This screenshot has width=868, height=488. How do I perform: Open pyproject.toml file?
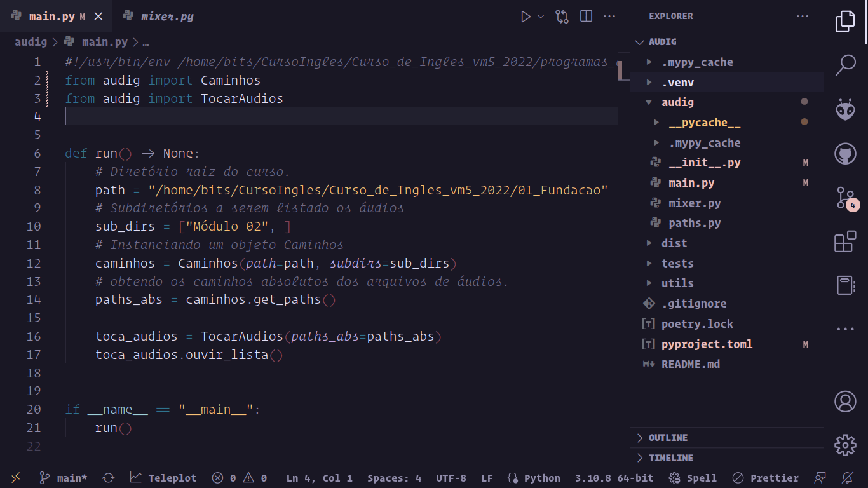(726, 344)
